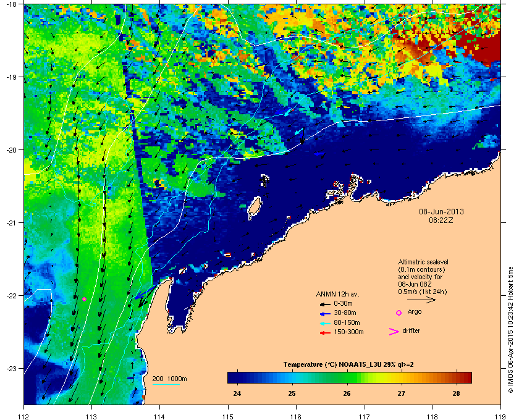Click the Temperature NOAA15_L3U colorbar title

coord(348,365)
